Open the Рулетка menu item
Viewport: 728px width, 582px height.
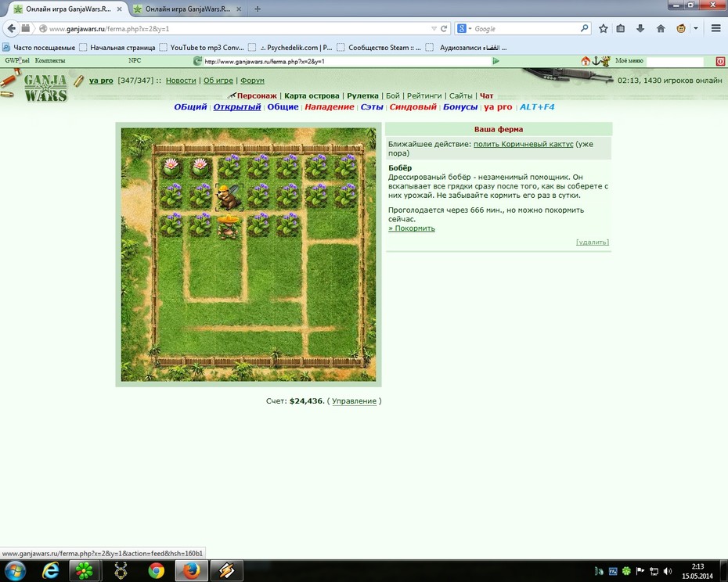tap(362, 95)
